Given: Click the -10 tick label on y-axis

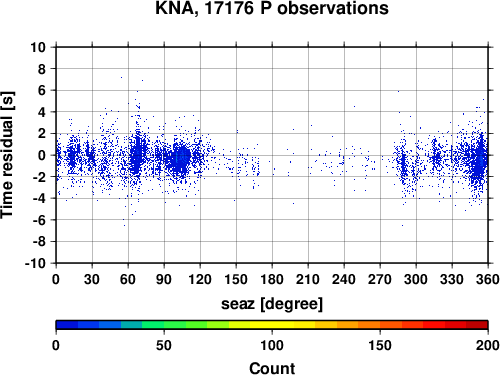Looking at the screenshot, I should 35,263.
